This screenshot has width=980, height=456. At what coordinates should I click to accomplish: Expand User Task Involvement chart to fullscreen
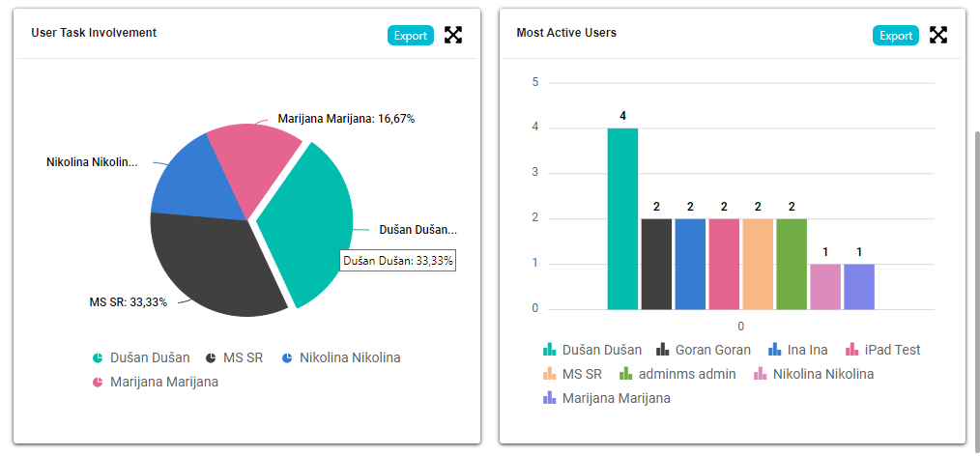coord(453,35)
